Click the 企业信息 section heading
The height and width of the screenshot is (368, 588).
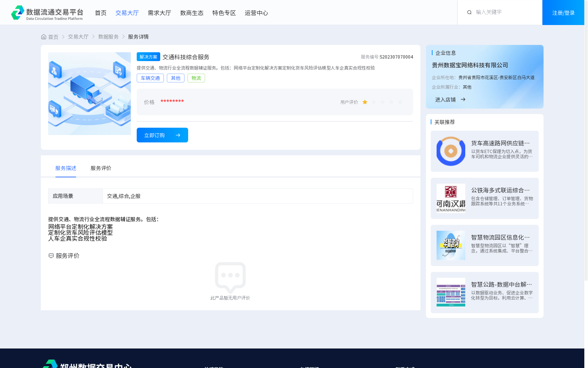click(x=446, y=53)
